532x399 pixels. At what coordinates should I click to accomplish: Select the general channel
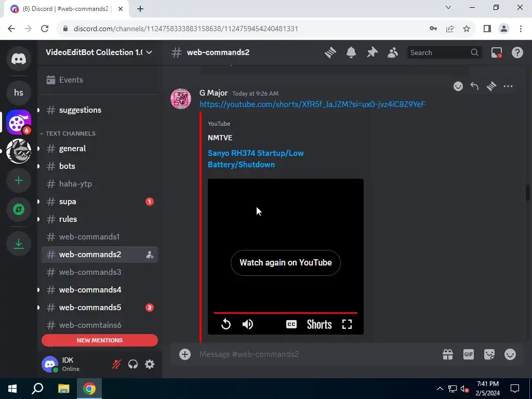click(x=100, y=148)
